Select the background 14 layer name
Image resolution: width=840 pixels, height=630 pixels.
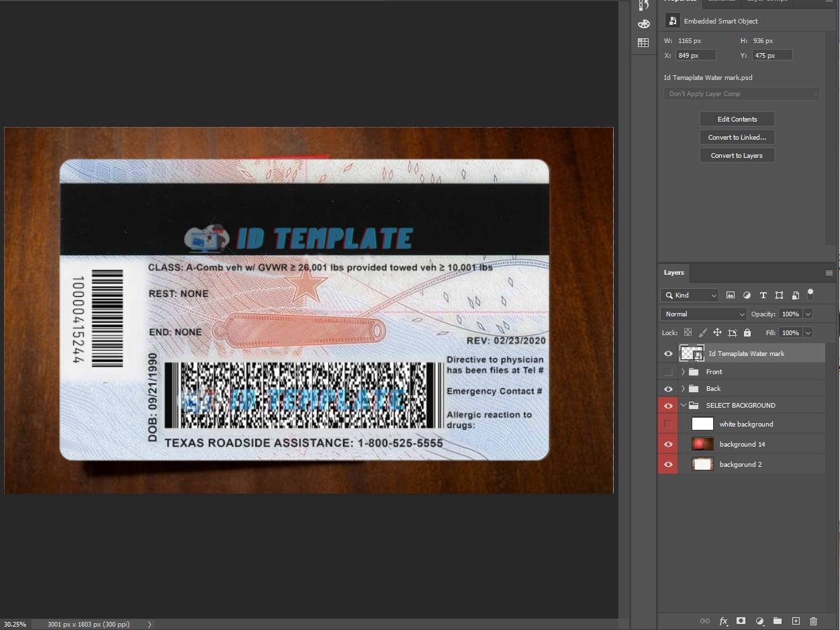[743, 444]
